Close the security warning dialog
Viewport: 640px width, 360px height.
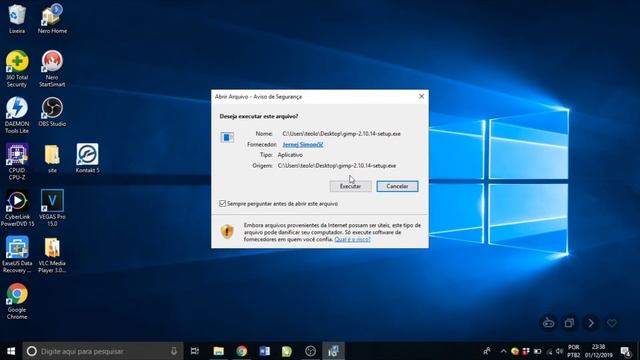click(x=421, y=96)
